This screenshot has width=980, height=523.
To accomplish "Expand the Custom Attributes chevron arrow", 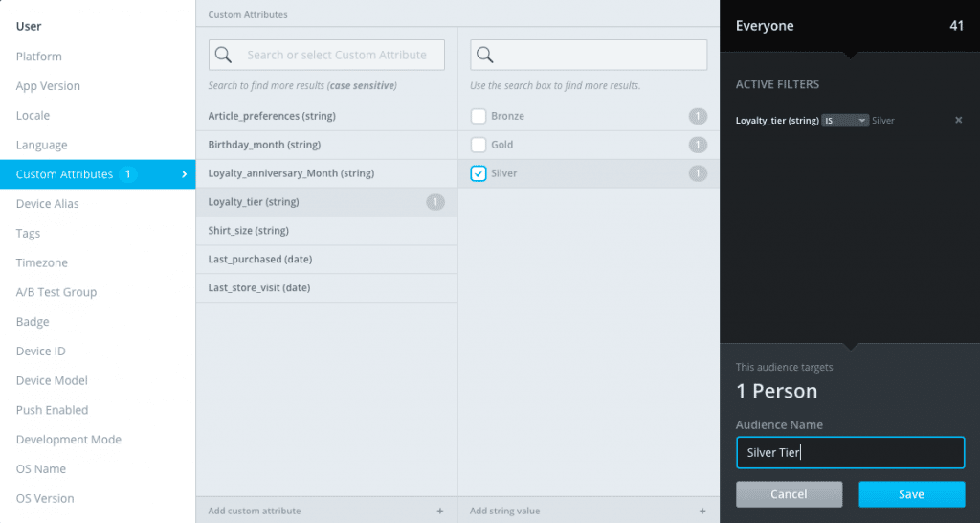I will 183,174.
